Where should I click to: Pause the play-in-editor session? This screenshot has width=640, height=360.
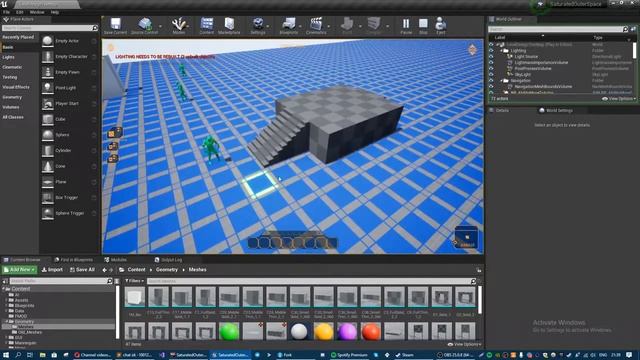tap(406, 25)
